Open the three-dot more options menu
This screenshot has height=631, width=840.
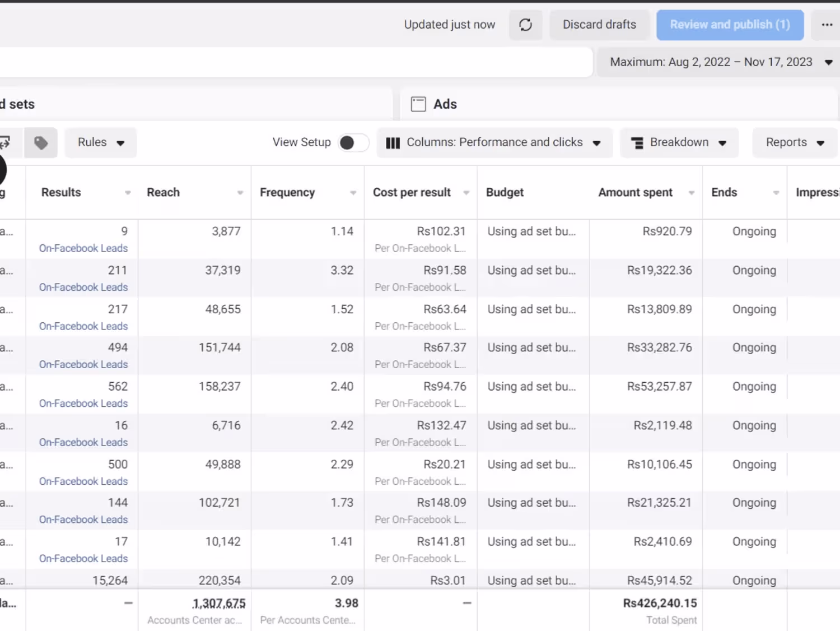(x=827, y=25)
